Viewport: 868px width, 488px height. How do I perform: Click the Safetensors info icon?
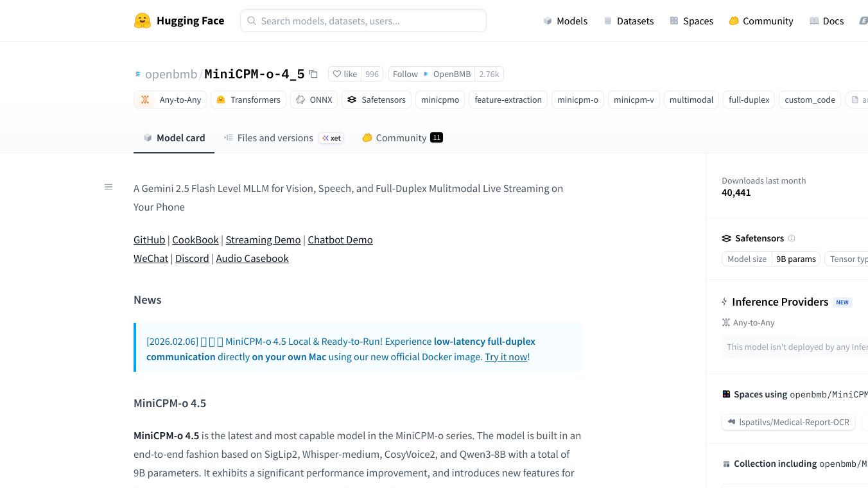(x=792, y=238)
